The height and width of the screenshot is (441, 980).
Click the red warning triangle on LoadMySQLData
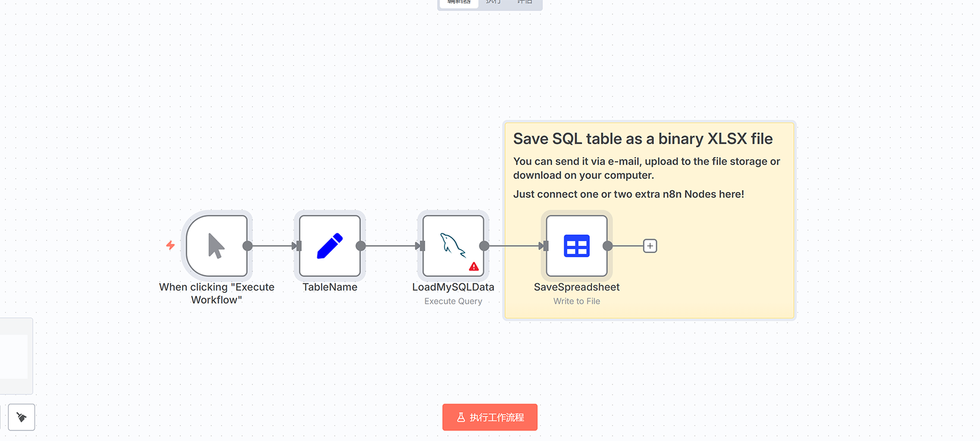pos(474,267)
